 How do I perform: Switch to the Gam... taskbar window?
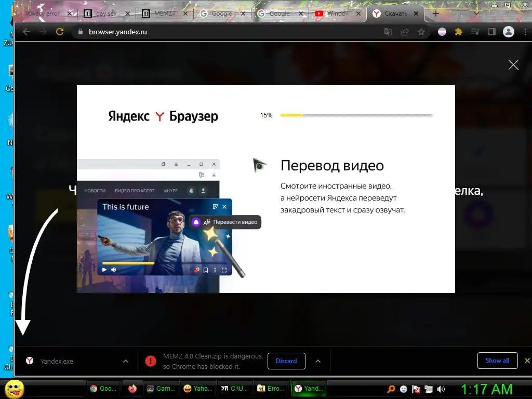pos(161,389)
